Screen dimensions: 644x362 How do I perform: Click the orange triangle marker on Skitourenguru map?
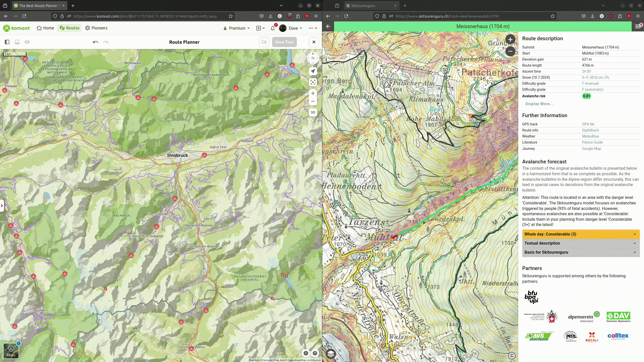click(470, 116)
